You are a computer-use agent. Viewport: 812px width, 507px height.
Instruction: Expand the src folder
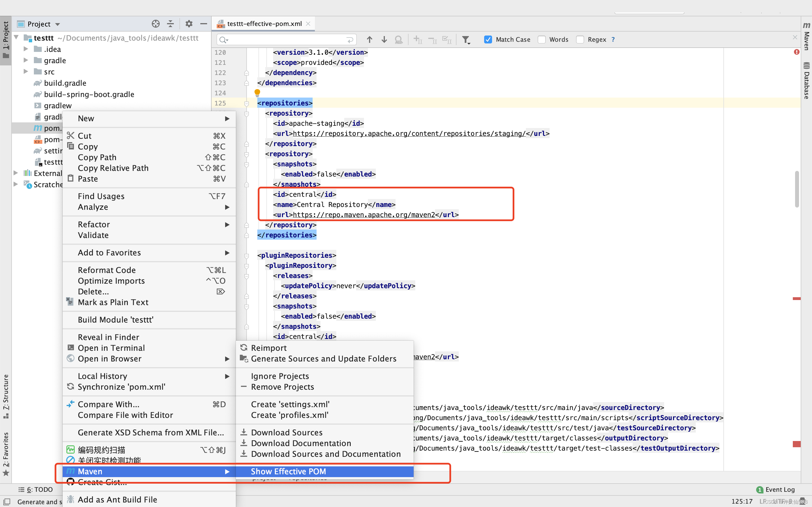26,71
